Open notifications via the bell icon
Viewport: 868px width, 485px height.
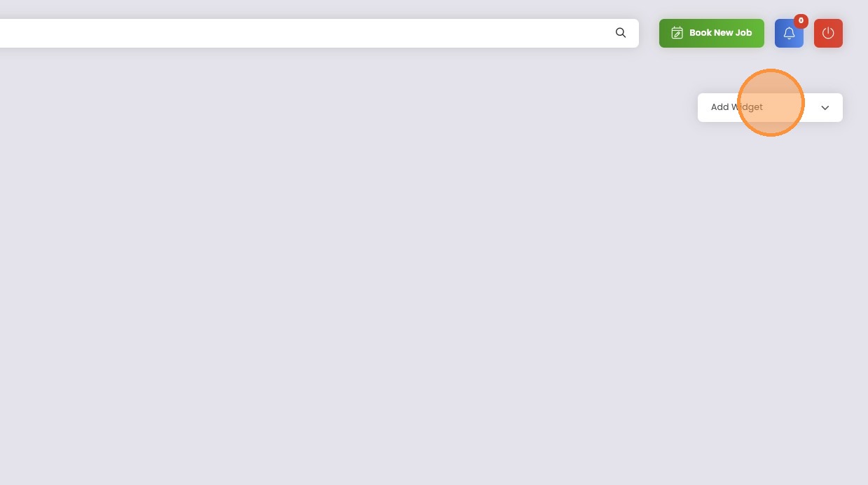click(x=789, y=33)
